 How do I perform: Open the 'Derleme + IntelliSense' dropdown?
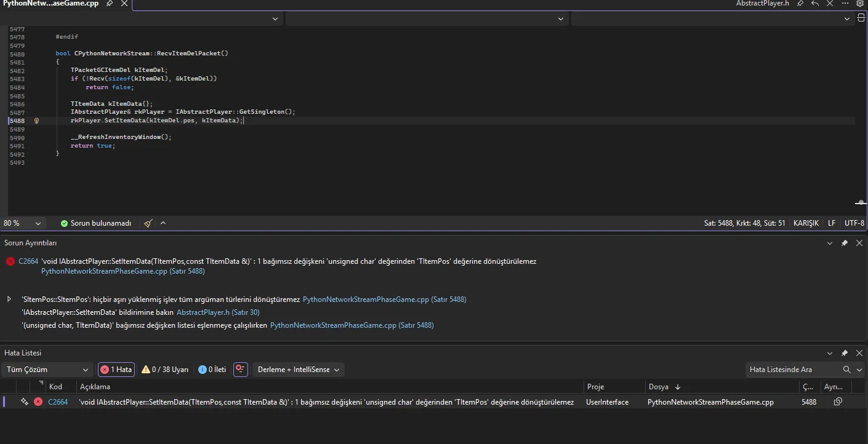tap(298, 370)
